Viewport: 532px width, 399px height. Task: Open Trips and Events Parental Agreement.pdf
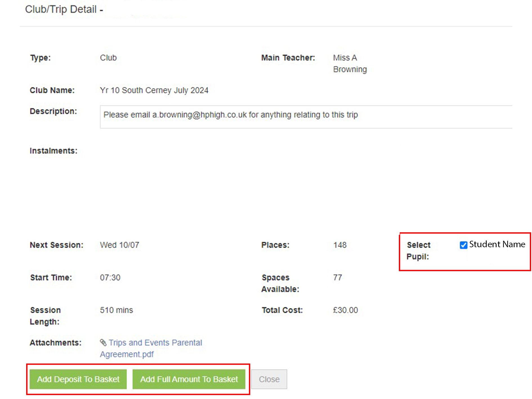click(x=155, y=343)
